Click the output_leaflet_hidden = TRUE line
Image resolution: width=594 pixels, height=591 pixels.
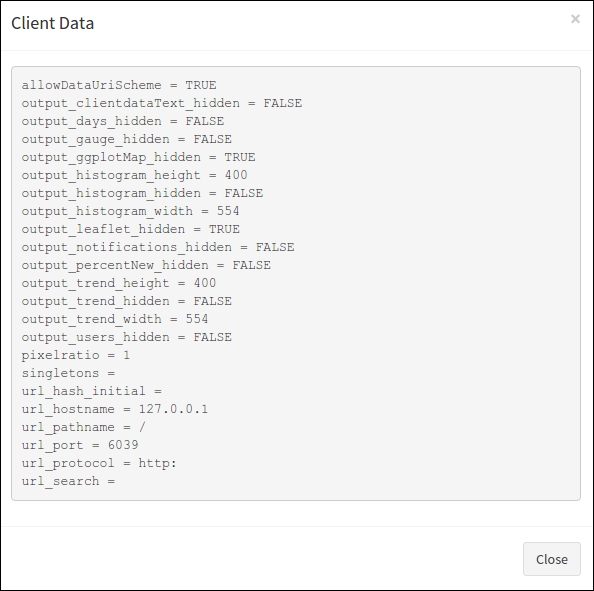pos(130,229)
